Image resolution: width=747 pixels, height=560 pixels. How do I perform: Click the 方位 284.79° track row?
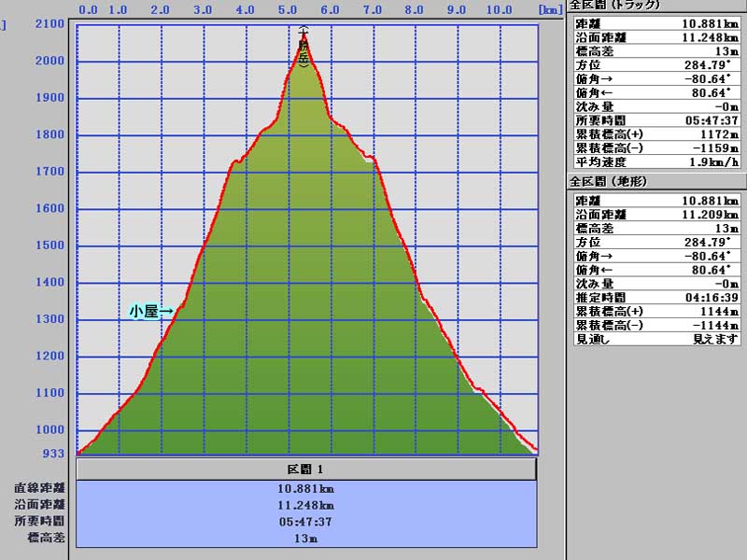pyautogui.click(x=657, y=65)
